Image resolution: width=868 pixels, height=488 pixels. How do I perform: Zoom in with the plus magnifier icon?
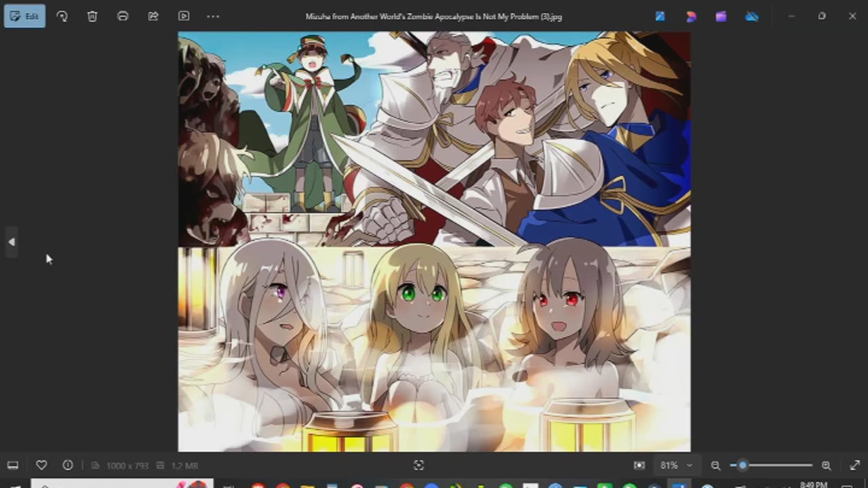pyautogui.click(x=826, y=466)
